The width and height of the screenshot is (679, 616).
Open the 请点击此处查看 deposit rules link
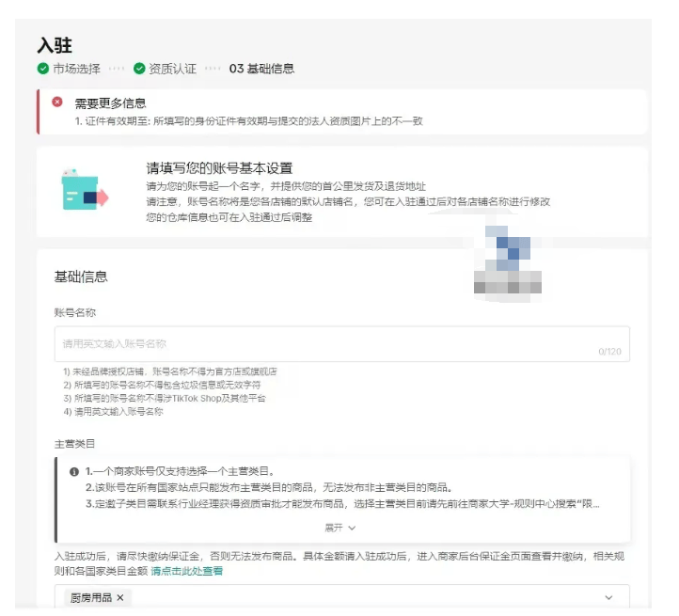(x=186, y=571)
